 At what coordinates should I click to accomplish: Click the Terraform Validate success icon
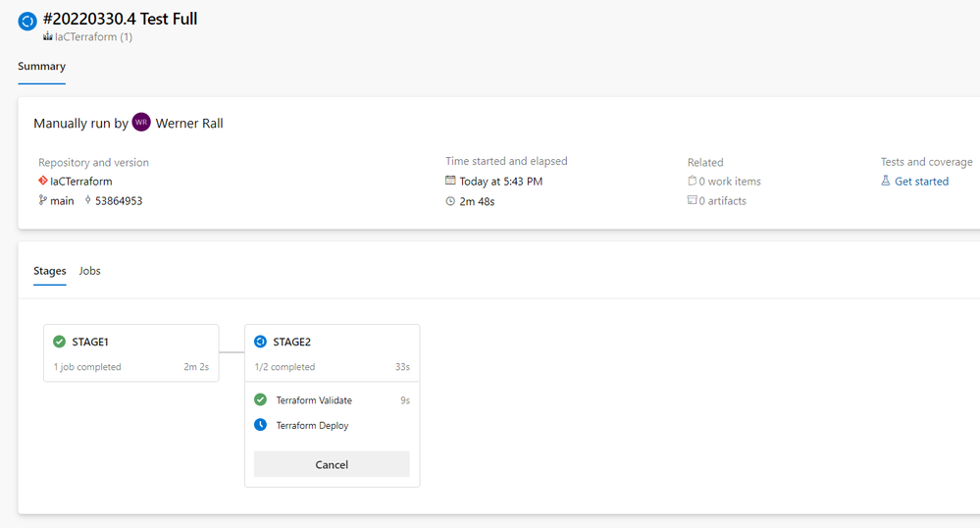[x=260, y=399]
